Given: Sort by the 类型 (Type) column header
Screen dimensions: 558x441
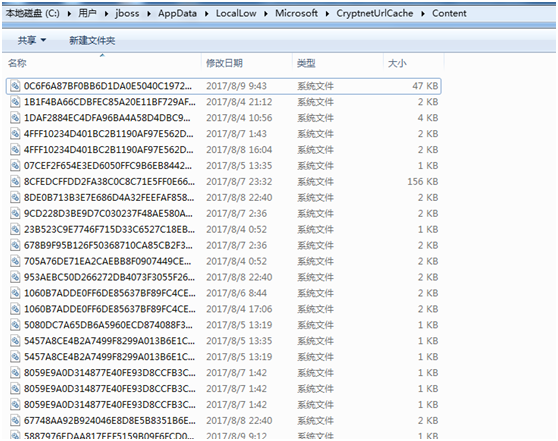Looking at the screenshot, I should tap(306, 63).
